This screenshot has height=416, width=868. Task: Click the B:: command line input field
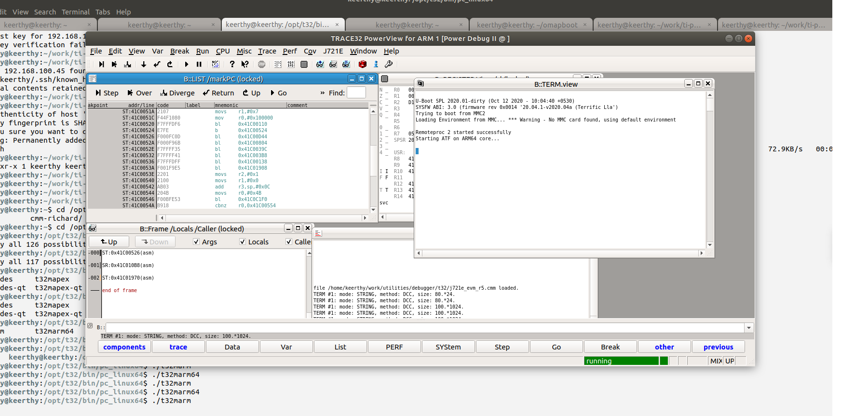pos(425,328)
